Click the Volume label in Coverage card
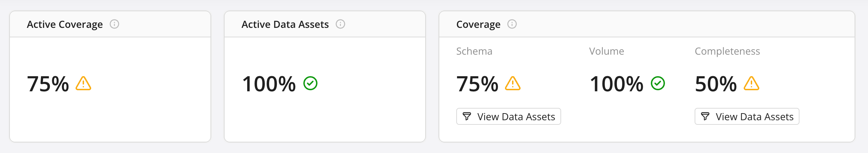Viewport: 868px width, 153px height. (606, 51)
